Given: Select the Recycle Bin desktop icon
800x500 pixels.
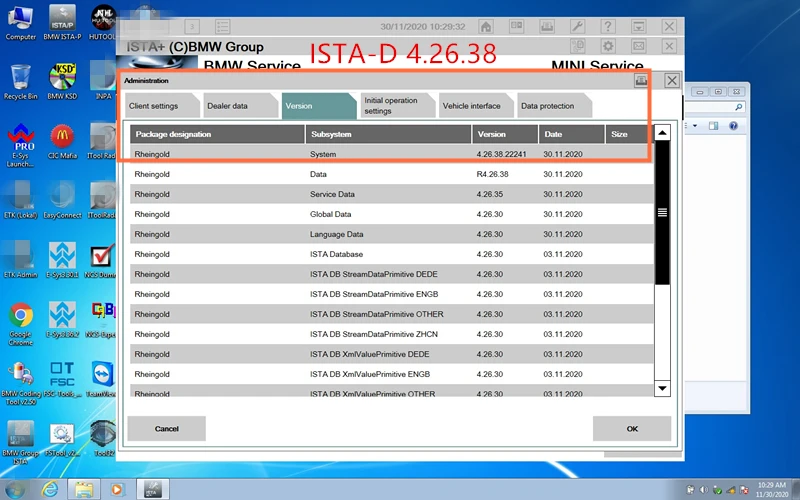Looking at the screenshot, I should pos(20,82).
